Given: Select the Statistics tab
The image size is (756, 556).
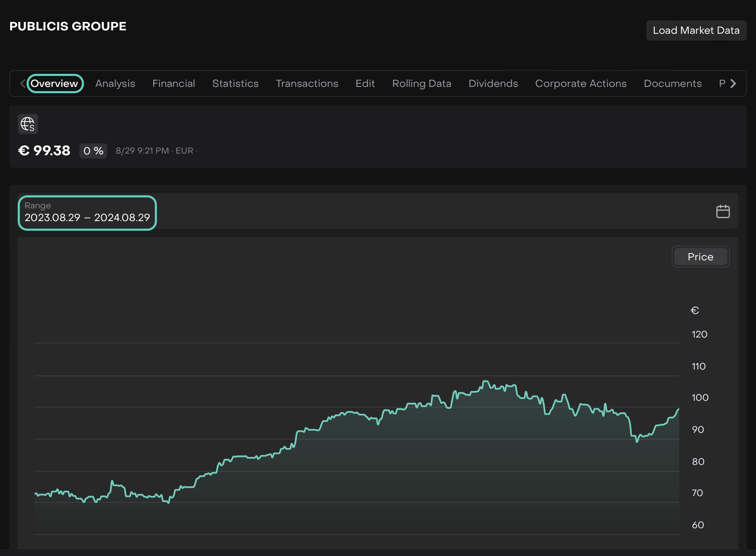Looking at the screenshot, I should (235, 84).
